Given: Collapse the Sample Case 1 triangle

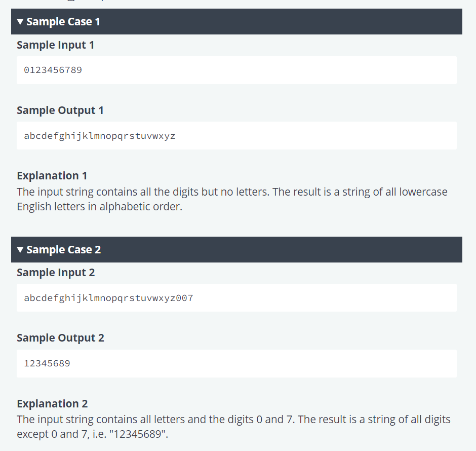Looking at the screenshot, I should click(20, 22).
